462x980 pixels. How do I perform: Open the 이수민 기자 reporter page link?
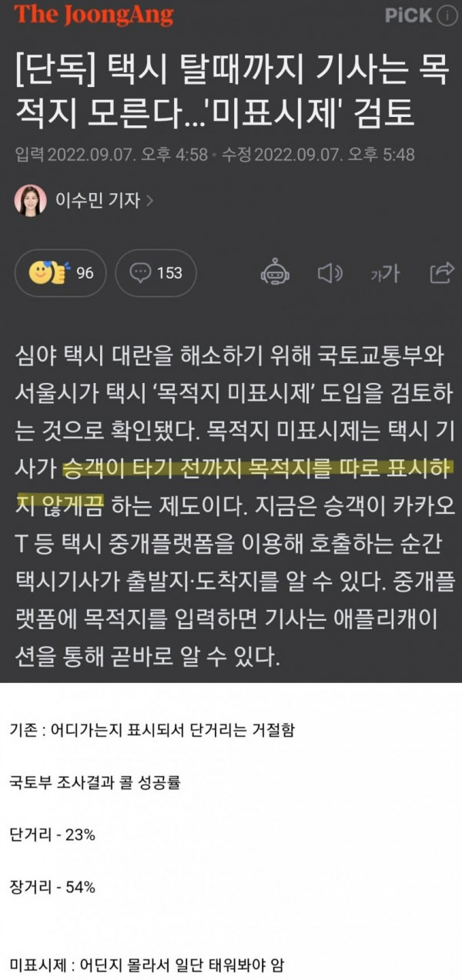click(x=97, y=201)
